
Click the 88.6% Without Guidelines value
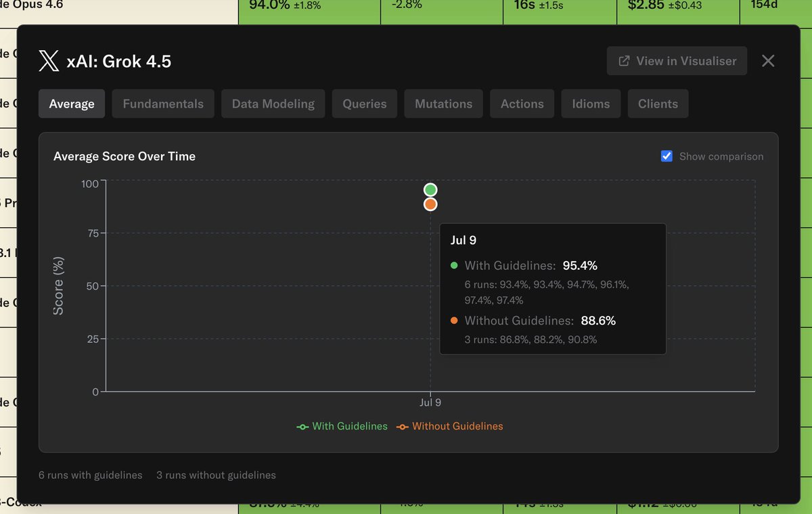[597, 321]
